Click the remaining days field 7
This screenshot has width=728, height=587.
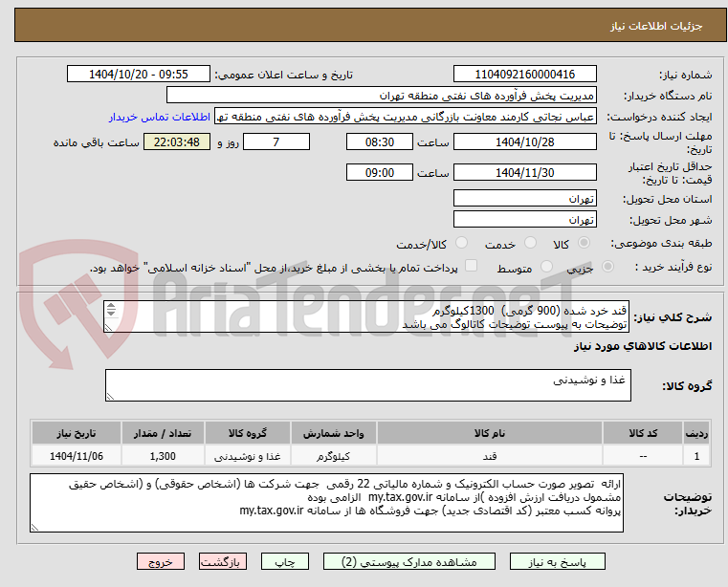tap(276, 142)
